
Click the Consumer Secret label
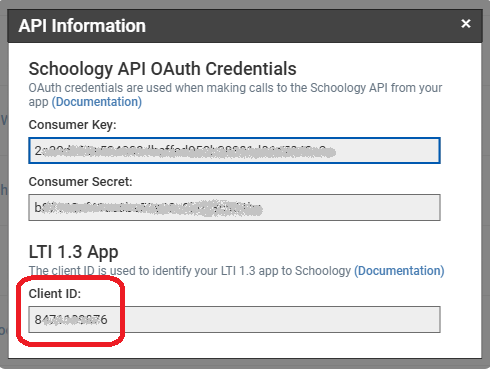[80, 182]
